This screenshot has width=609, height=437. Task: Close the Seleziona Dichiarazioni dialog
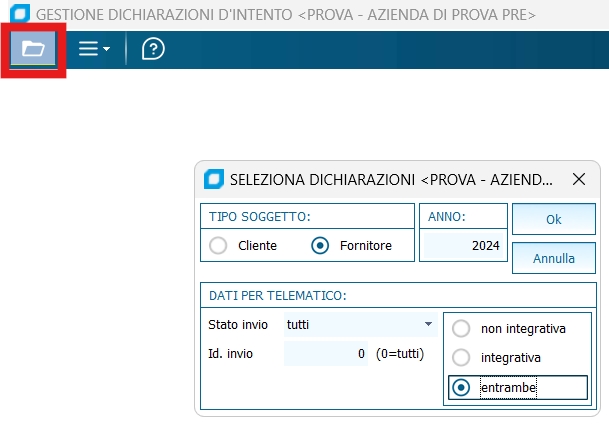tap(578, 180)
